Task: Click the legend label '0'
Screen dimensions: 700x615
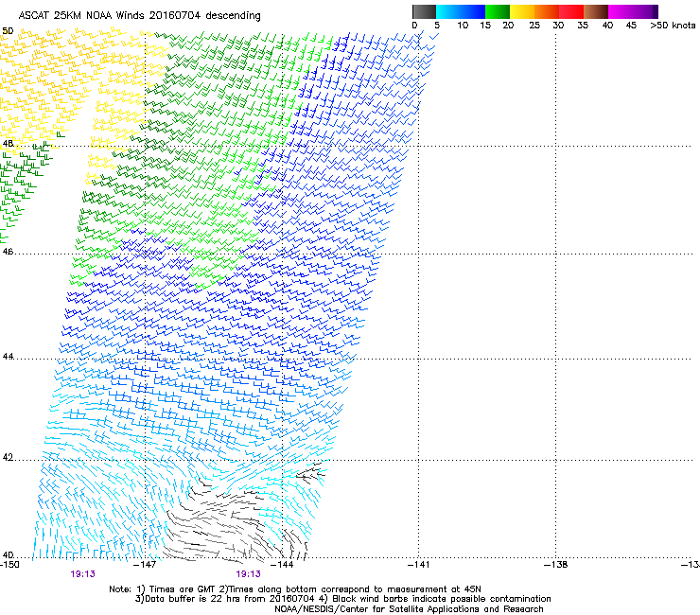Action: (414, 26)
